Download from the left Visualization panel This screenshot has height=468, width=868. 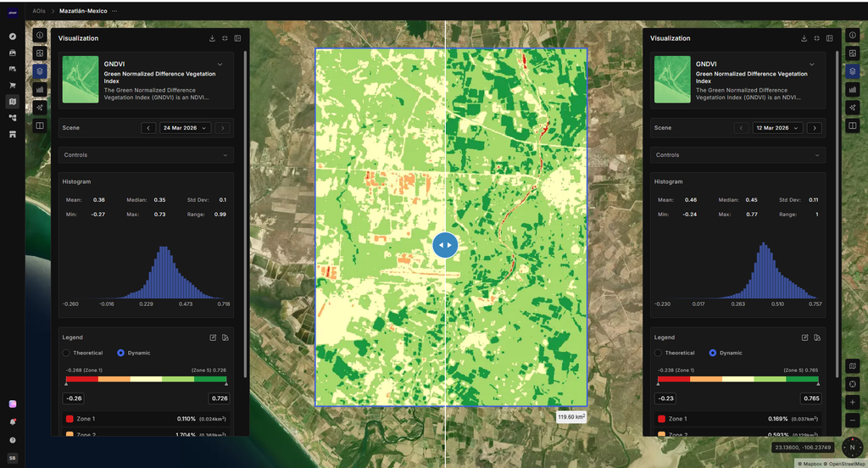click(x=212, y=38)
